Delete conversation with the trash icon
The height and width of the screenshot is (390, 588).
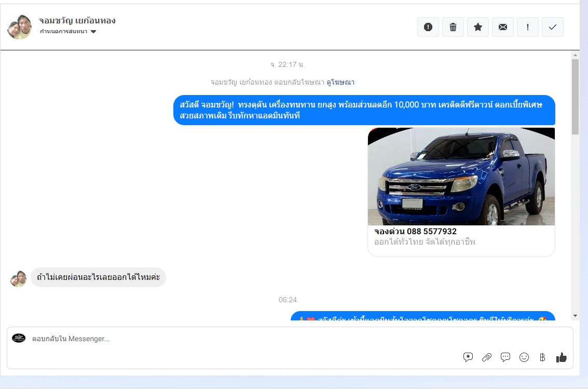pyautogui.click(x=453, y=27)
